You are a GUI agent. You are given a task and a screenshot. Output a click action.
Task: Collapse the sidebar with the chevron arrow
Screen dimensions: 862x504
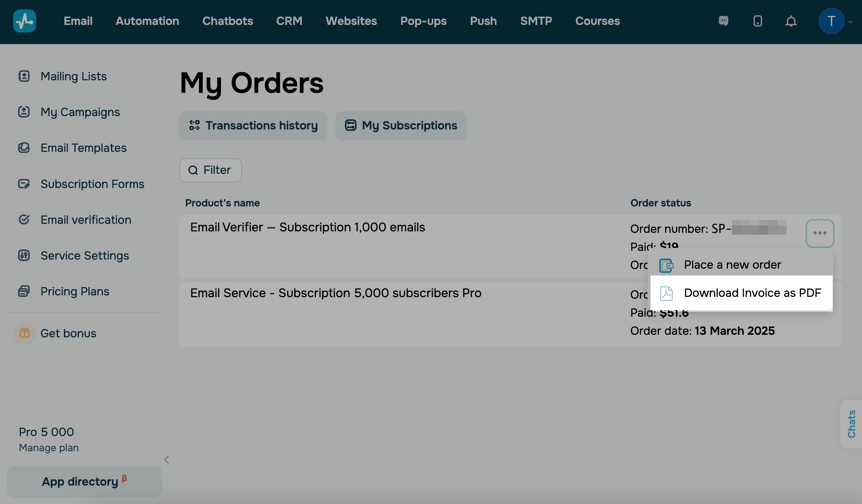(x=166, y=460)
